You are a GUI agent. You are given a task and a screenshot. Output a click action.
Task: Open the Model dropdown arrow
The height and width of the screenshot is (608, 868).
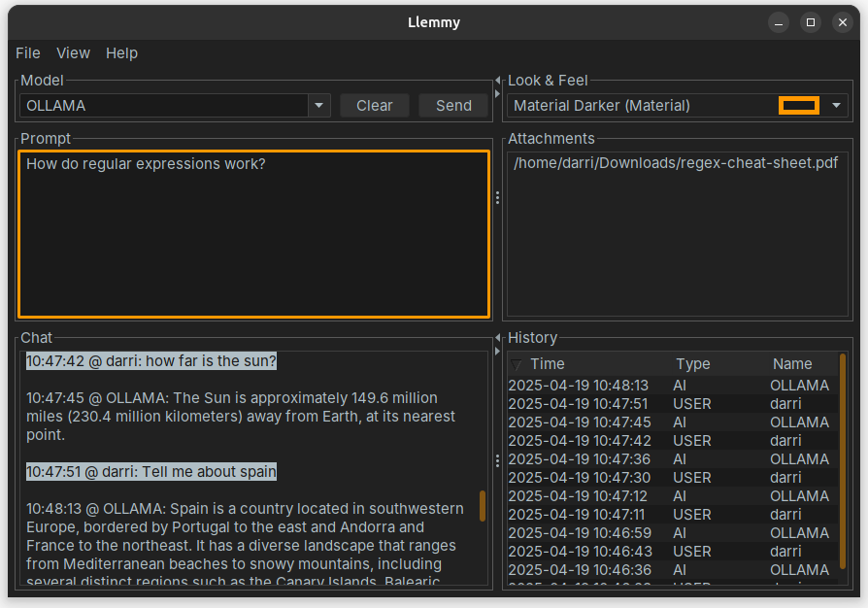[318, 106]
